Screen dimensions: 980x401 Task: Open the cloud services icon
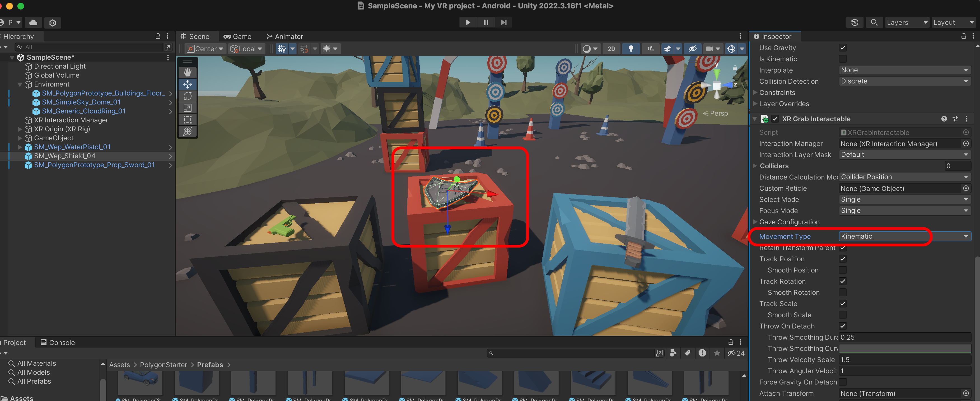(x=33, y=22)
